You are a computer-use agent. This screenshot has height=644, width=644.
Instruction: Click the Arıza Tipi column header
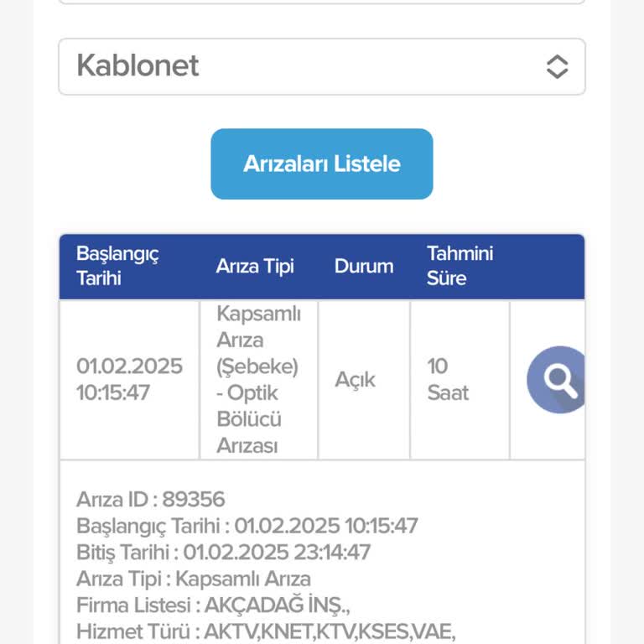click(255, 267)
